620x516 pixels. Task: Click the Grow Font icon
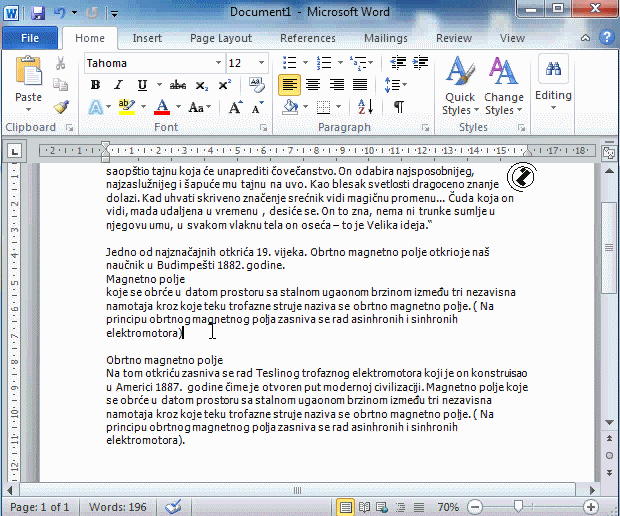pyautogui.click(x=233, y=107)
